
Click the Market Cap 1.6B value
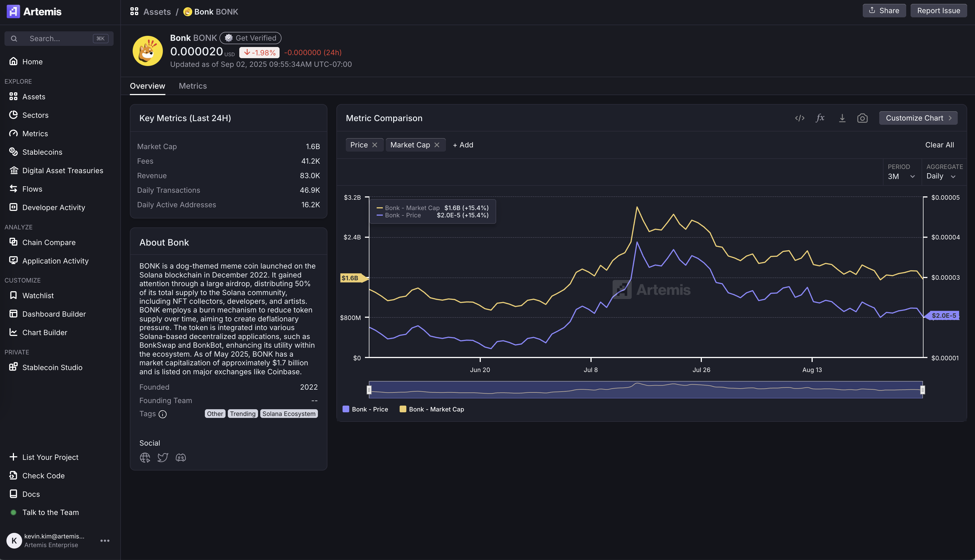(x=313, y=147)
